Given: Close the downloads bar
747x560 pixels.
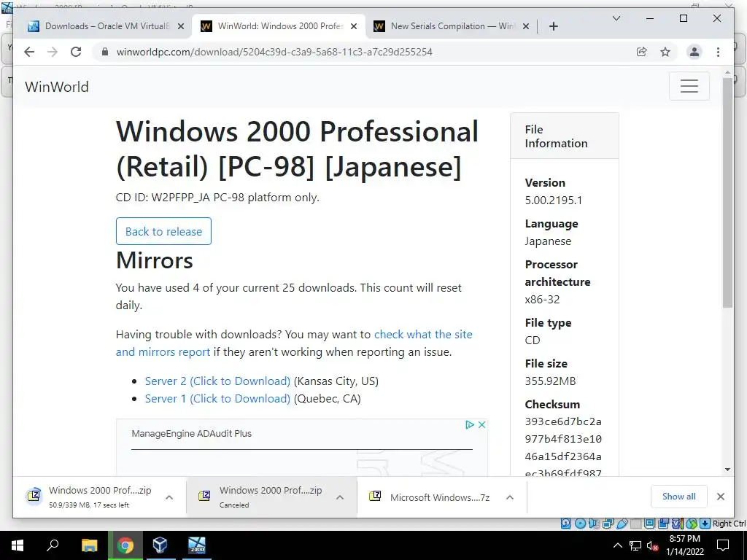Looking at the screenshot, I should (x=721, y=496).
